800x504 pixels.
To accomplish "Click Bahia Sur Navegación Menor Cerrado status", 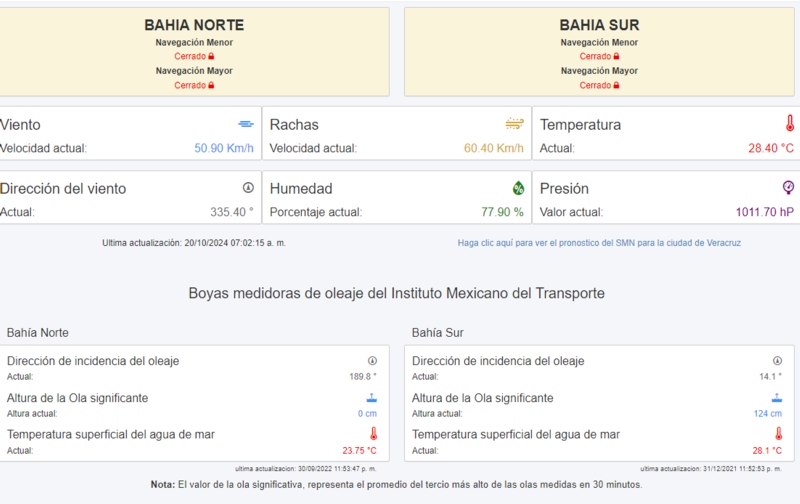I will 599,56.
